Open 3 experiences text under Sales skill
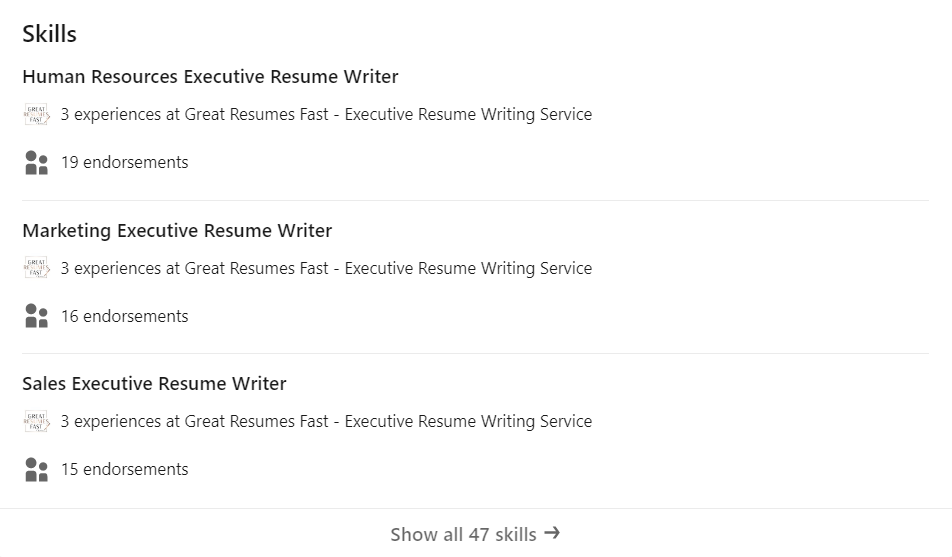 click(x=326, y=422)
